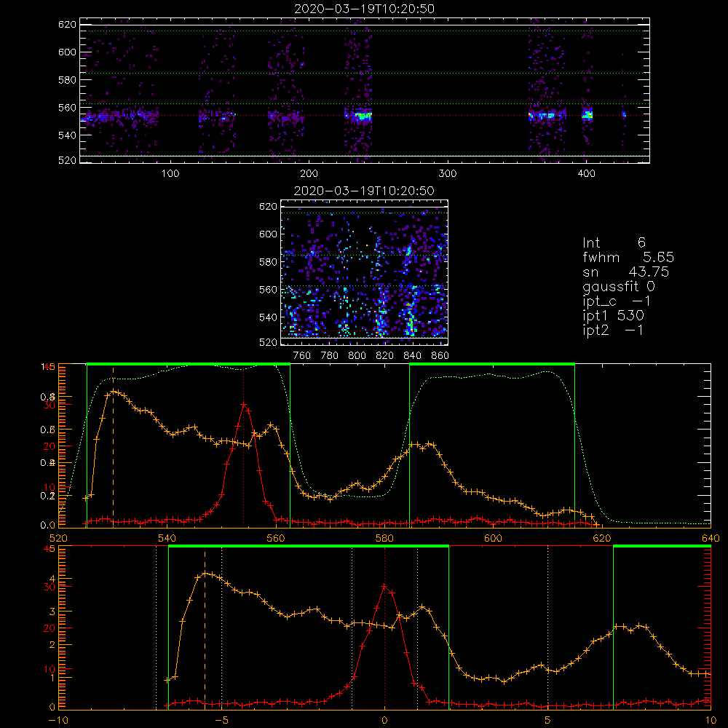Click the '0' x-axis label of the bottom plot
This screenshot has height=728, width=728.
point(384,721)
